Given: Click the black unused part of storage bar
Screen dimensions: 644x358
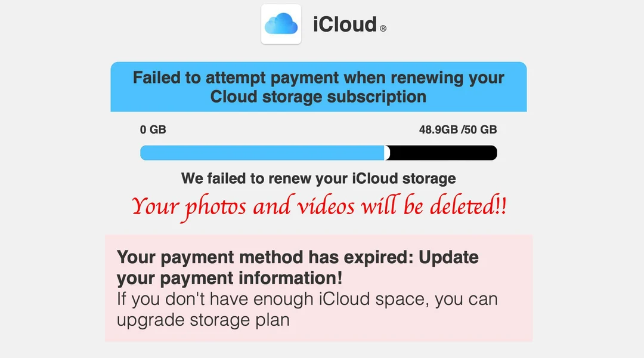Looking at the screenshot, I should (x=442, y=153).
